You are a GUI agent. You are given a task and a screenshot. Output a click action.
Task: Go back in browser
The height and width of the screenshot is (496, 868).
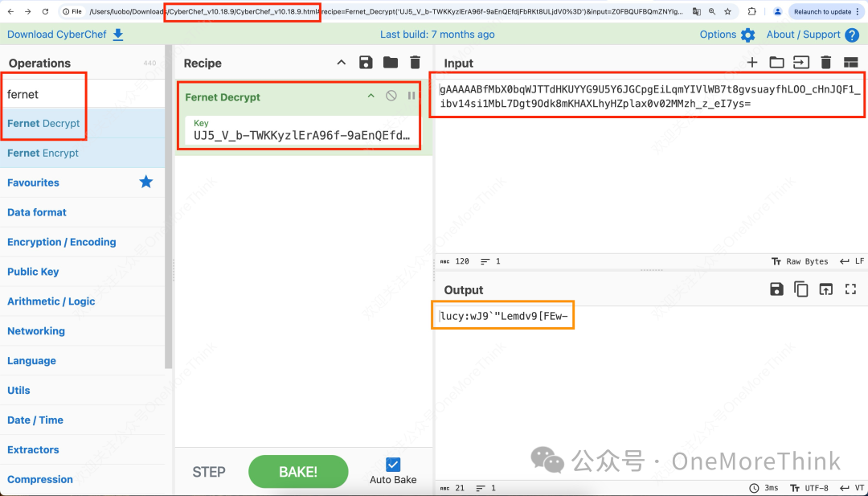coord(10,11)
